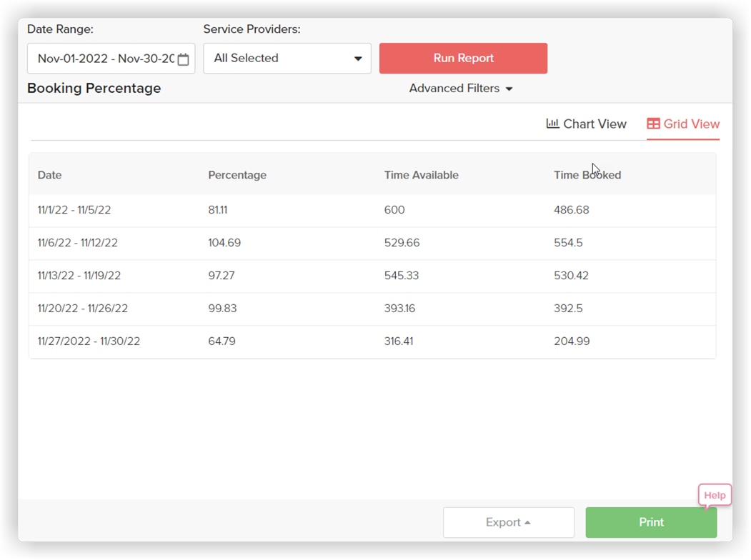
Task: Sort by the Time Booked column header
Action: pyautogui.click(x=587, y=175)
